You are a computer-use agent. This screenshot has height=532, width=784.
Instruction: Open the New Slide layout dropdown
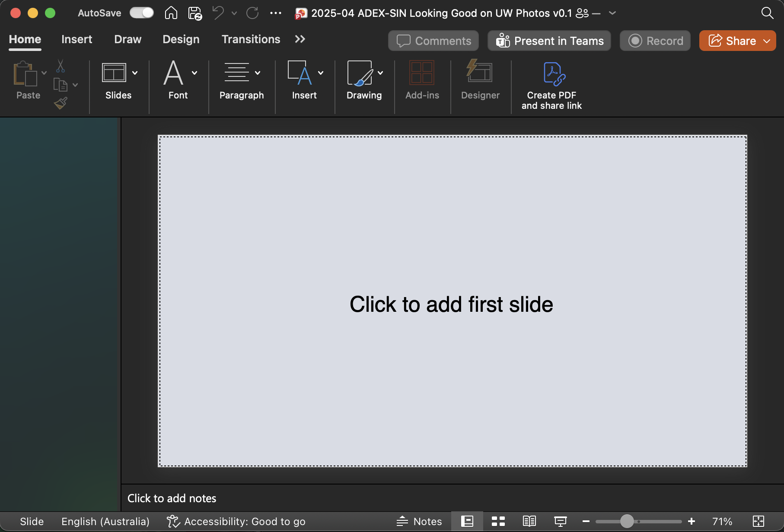135,73
